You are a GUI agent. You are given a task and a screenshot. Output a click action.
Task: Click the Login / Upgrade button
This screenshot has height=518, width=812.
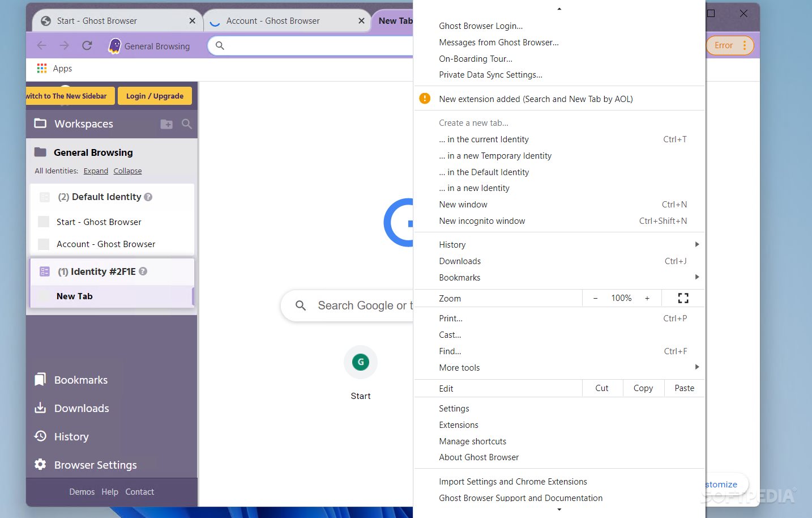pyautogui.click(x=155, y=96)
